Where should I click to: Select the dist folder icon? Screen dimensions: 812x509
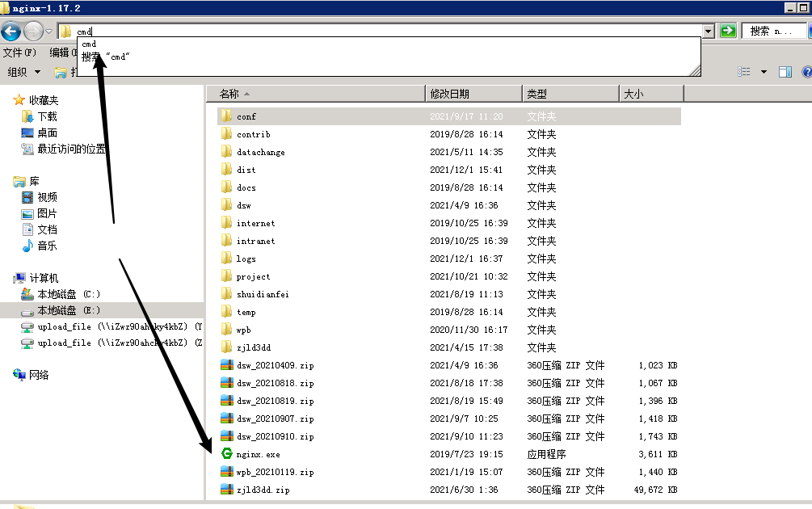(226, 170)
